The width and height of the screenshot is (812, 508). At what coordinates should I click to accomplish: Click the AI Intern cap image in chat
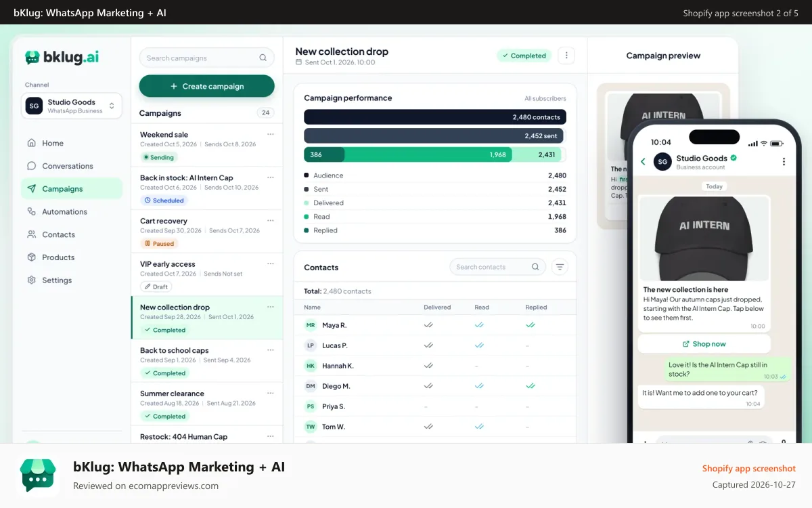(704, 239)
